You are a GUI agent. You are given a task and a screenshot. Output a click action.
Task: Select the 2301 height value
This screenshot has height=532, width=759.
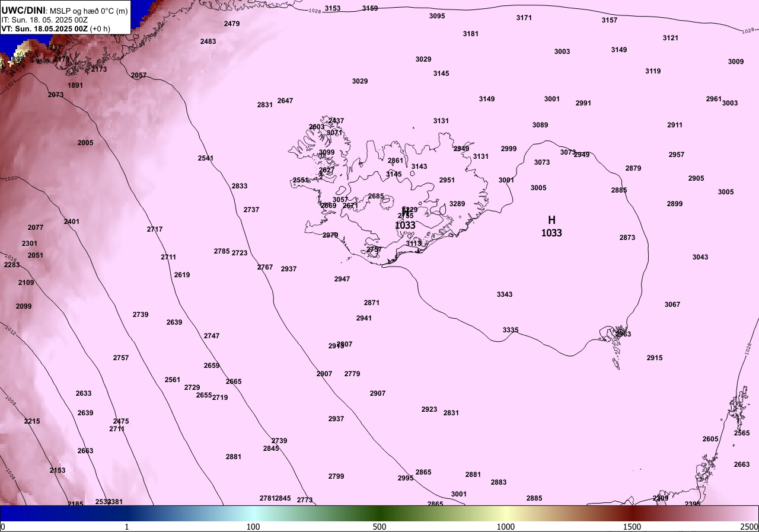30,243
